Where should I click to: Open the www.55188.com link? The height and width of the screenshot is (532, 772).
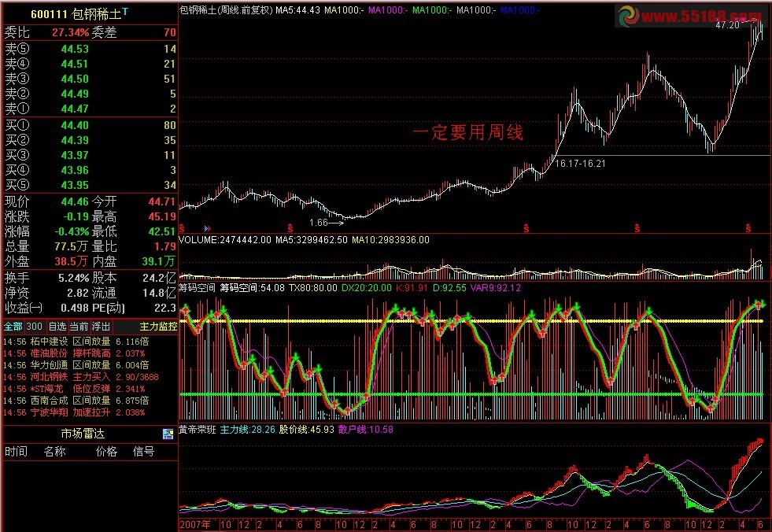[704, 13]
